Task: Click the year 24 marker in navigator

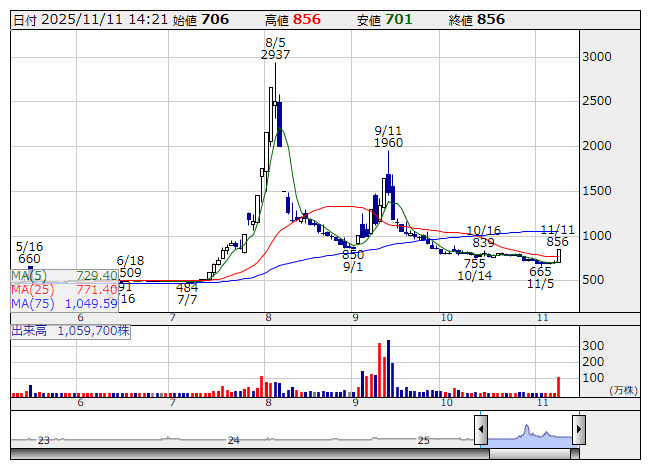Action: click(x=233, y=440)
